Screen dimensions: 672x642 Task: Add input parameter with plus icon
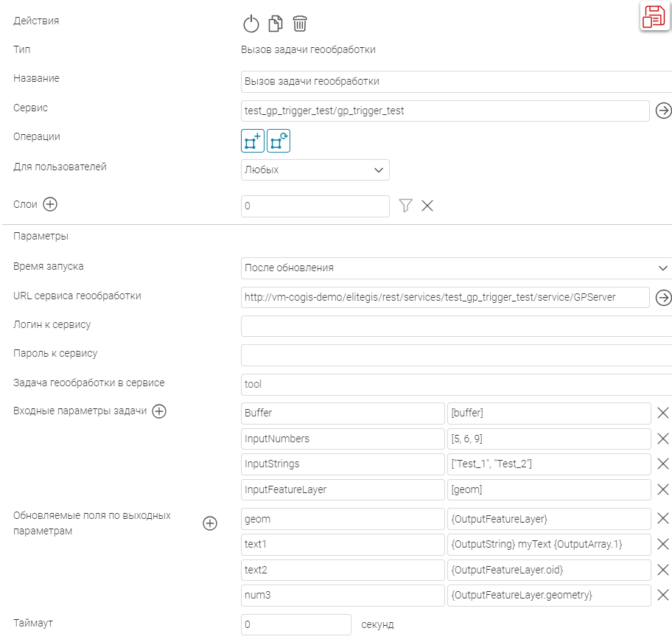pos(159,412)
